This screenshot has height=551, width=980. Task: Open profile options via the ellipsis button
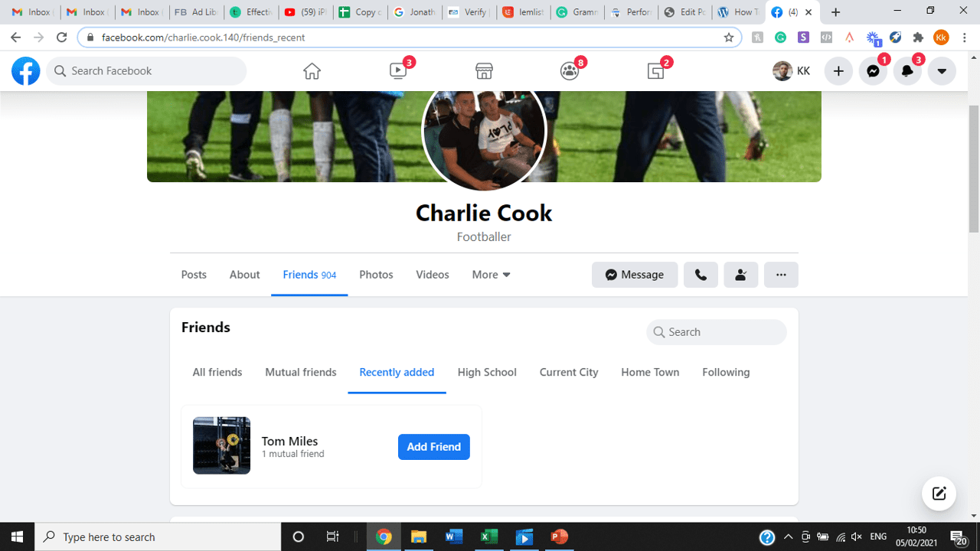(781, 274)
